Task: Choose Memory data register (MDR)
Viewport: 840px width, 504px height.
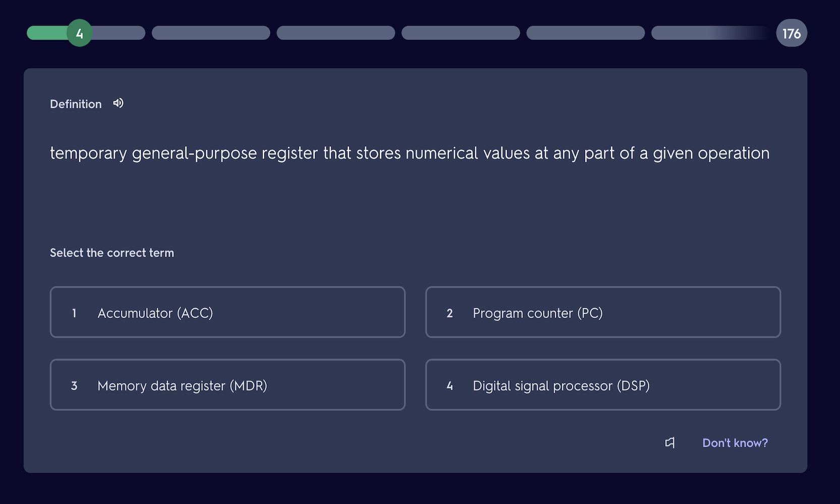Action: pos(227,385)
